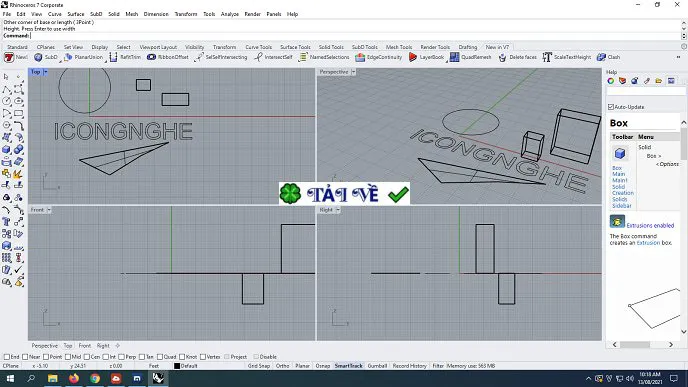Viewport: 688px width, 387px height.
Task: Click the RefitTrim tool icon
Action: (113, 57)
